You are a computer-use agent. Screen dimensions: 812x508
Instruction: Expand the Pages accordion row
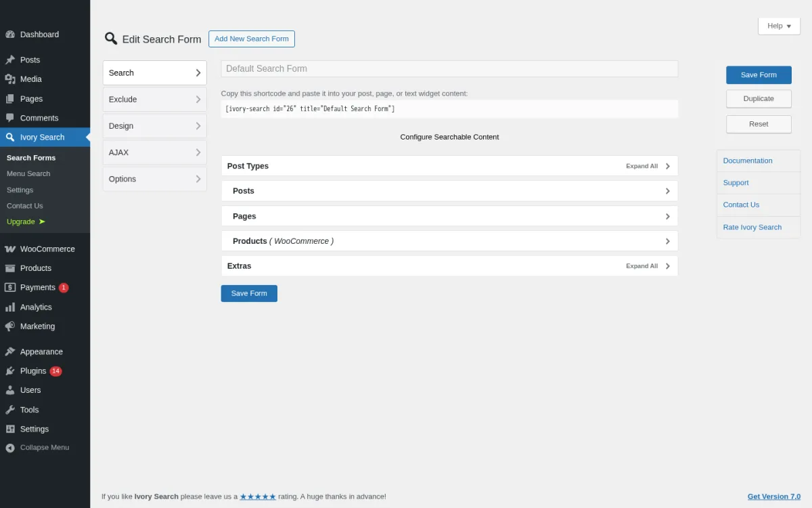(x=449, y=216)
